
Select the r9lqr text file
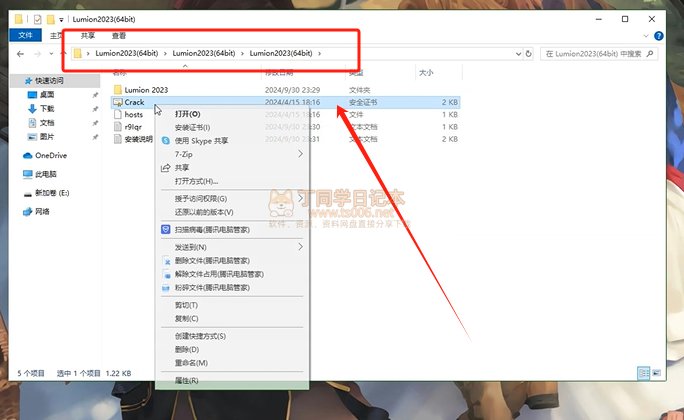133,126
